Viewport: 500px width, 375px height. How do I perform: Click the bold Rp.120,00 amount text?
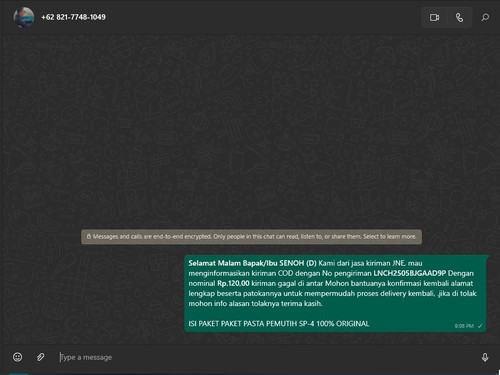[233, 283]
